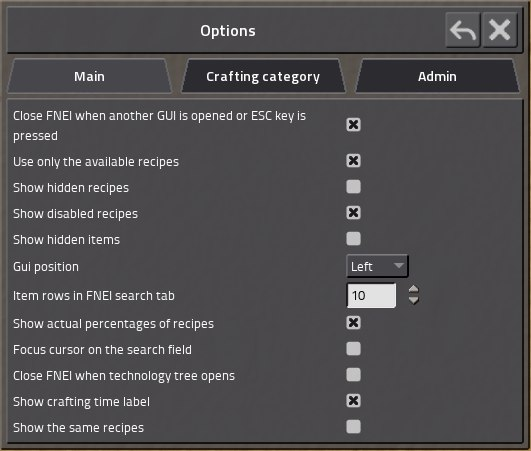This screenshot has height=451, width=531.
Task: Toggle Use only the available recipes checkbox
Action: [x=353, y=160]
